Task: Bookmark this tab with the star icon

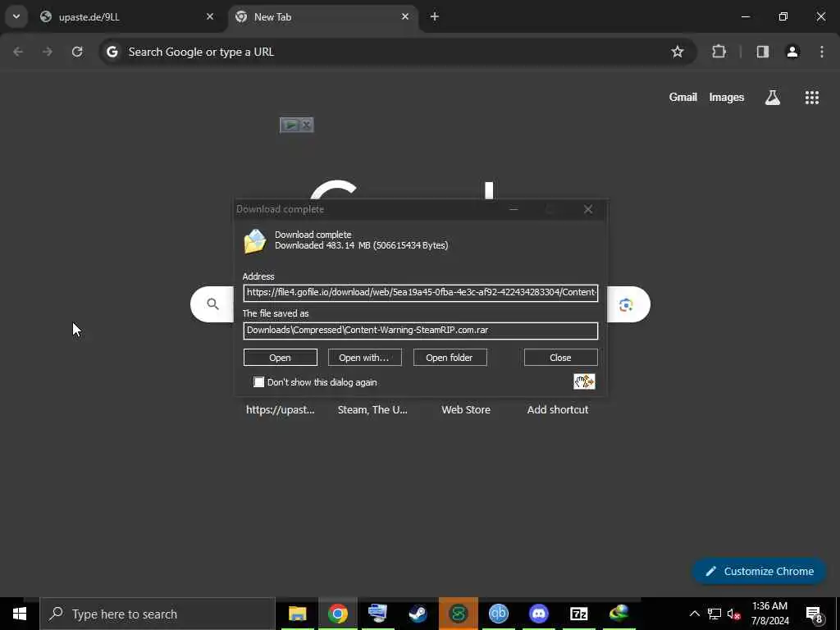Action: tap(677, 52)
